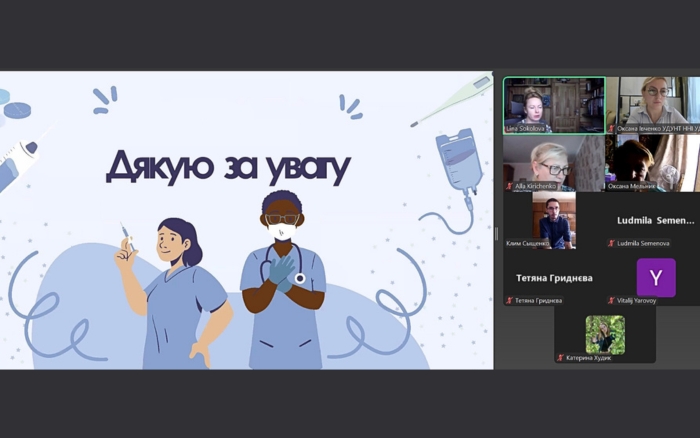Click the muted mic icon beside Vitalij Yarovoy's name
700x438 pixels.
(612, 300)
